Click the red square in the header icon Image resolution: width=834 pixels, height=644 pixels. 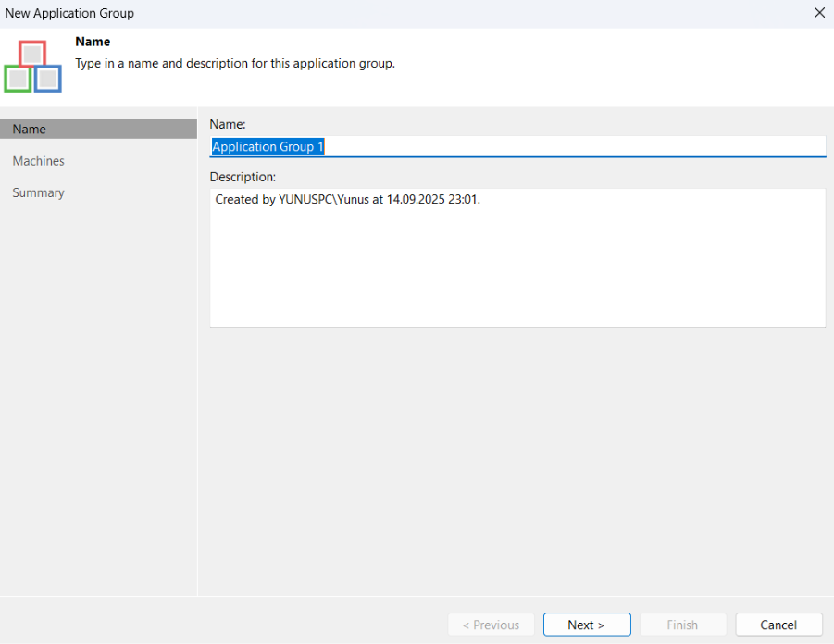(32, 54)
